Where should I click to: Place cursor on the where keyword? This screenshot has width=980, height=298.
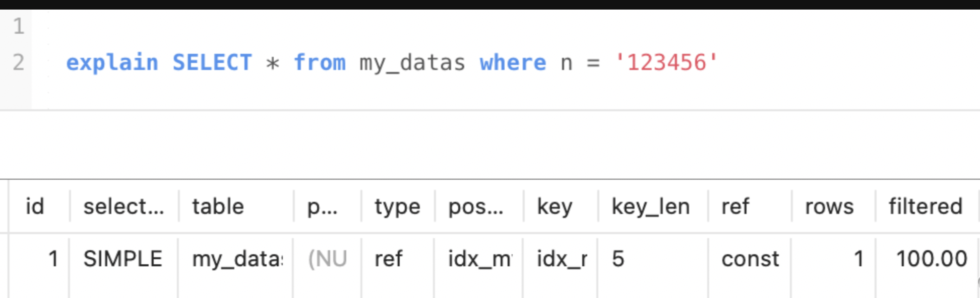point(512,63)
